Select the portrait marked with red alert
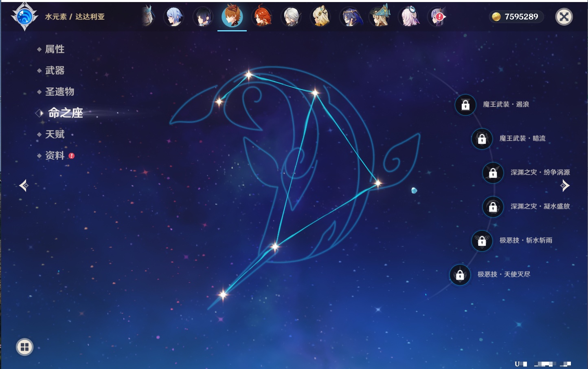The image size is (588, 369). (438, 17)
